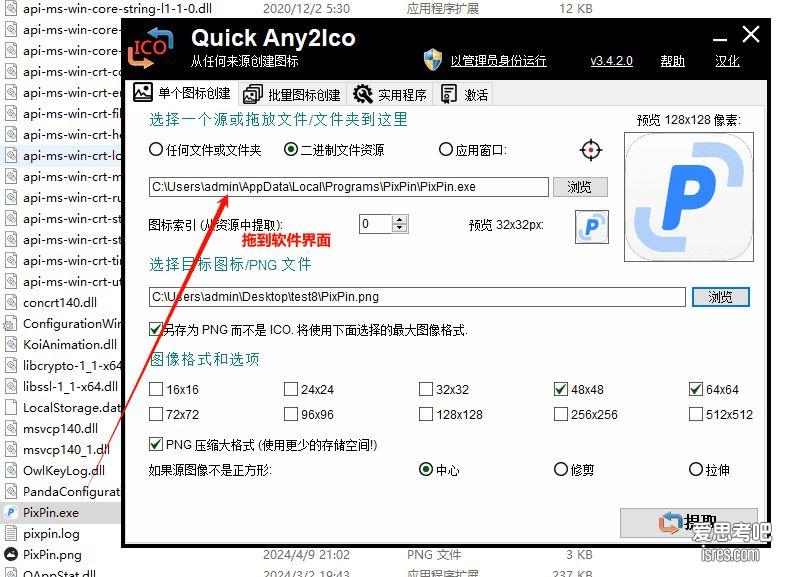The width and height of the screenshot is (786, 577).
Task: Click the target PNG file path field
Action: (417, 297)
